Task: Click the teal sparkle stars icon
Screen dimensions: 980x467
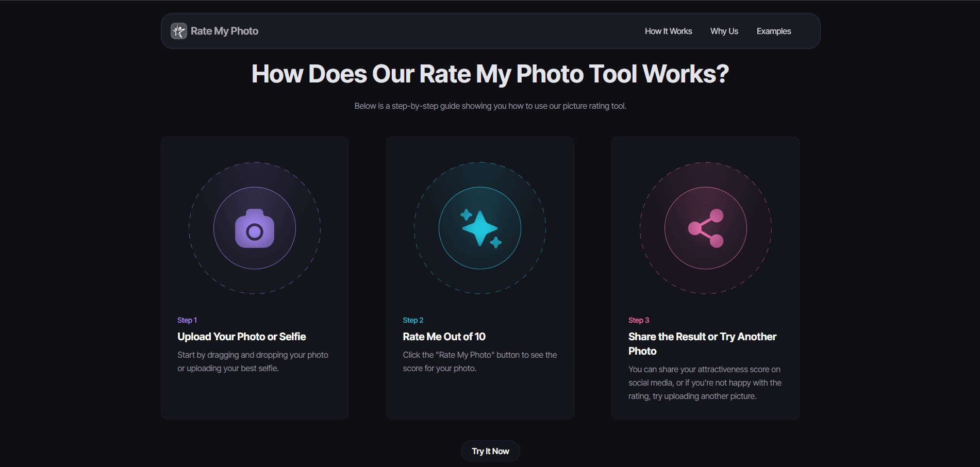Action: coord(480,228)
